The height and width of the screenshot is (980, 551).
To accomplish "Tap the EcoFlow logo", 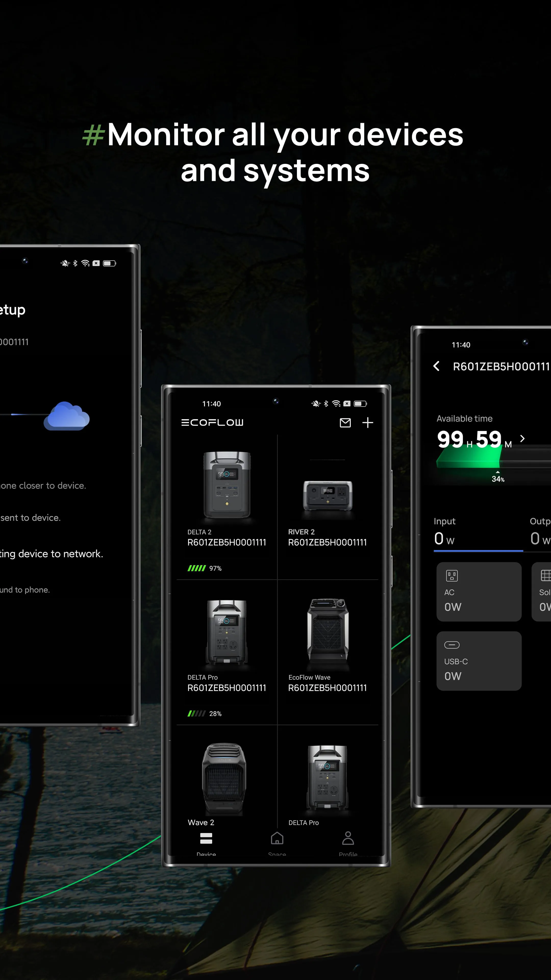I will click(x=212, y=423).
